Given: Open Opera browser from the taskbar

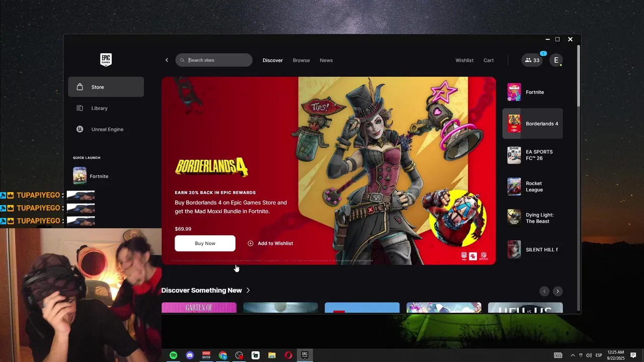Looking at the screenshot, I should coord(288,355).
